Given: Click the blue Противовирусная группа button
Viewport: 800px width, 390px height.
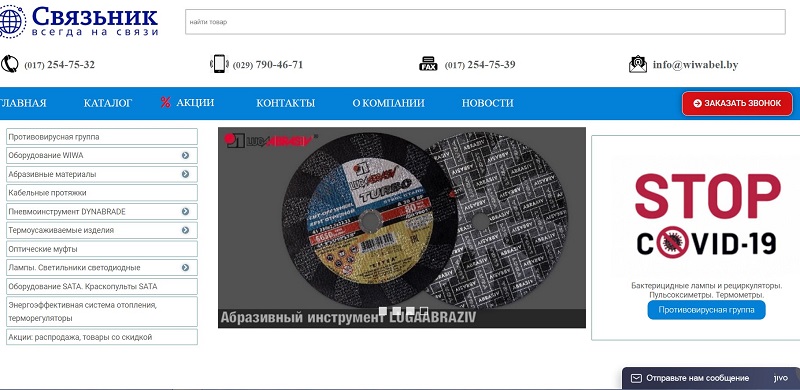Looking at the screenshot, I should point(707,310).
